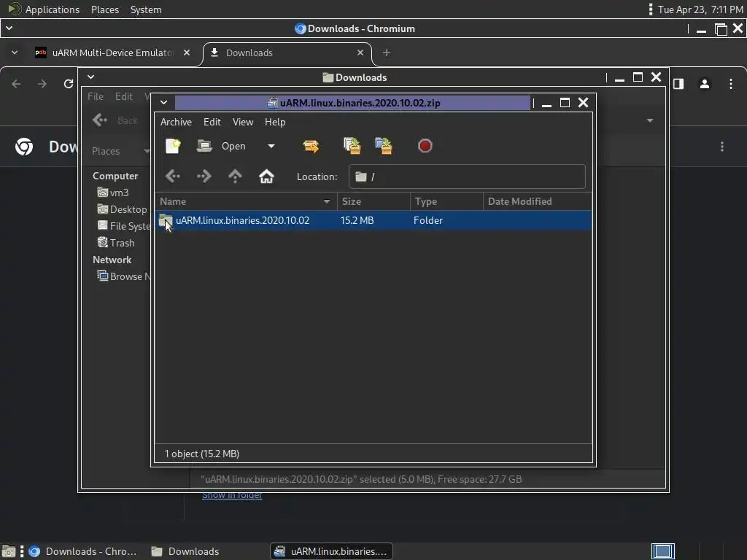The width and height of the screenshot is (747, 560).
Task: Open archive manager window menu chevron
Action: (163, 102)
